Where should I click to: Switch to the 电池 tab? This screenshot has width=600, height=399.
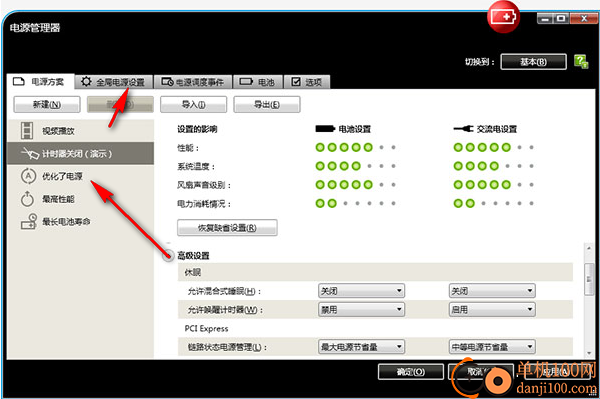tap(258, 82)
